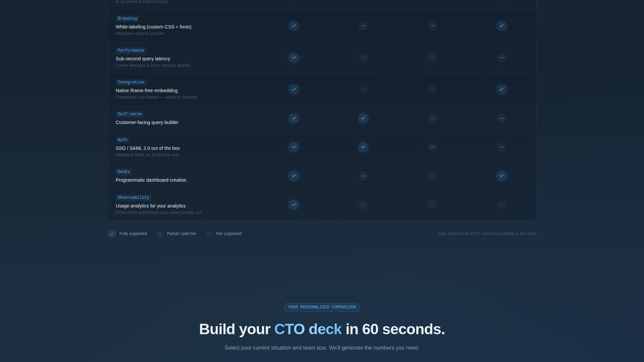Click the 'Select your current situation and team size' subtitle
The width and height of the screenshot is (644, 362).
322,348
